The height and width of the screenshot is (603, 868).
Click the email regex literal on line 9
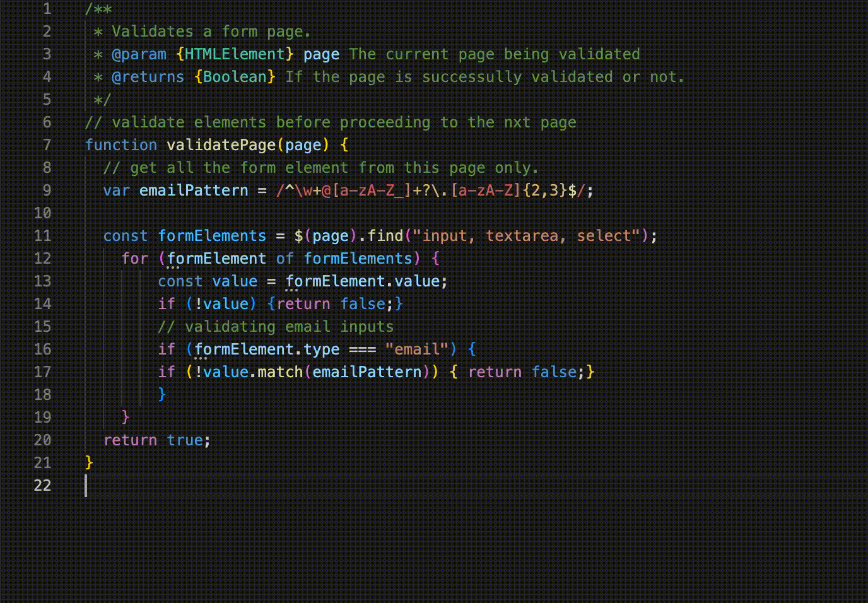(x=430, y=190)
